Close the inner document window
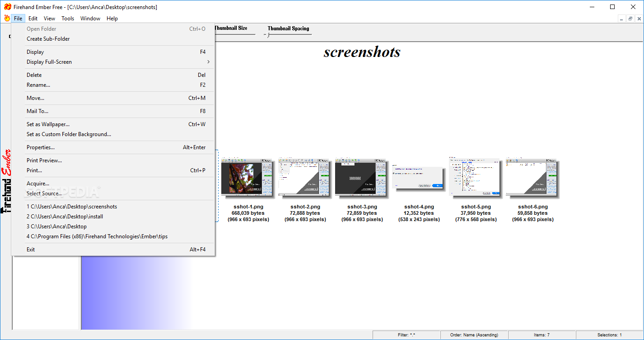This screenshot has width=644, height=340. [639, 19]
